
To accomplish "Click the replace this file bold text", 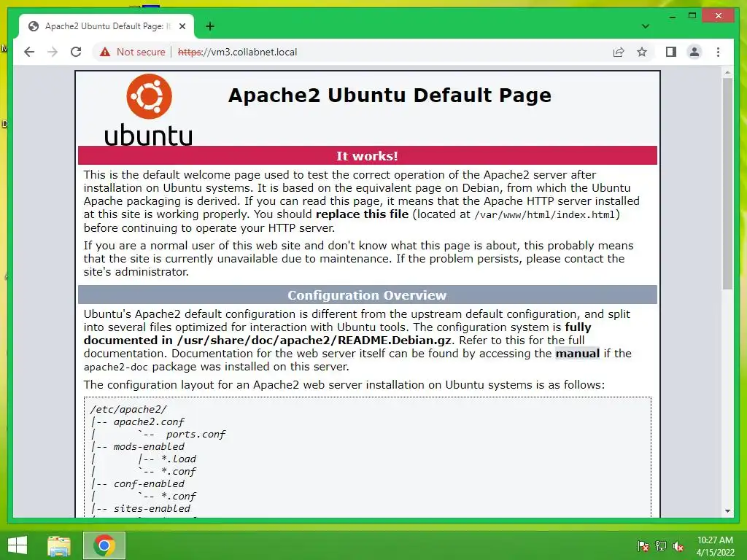I will click(362, 214).
